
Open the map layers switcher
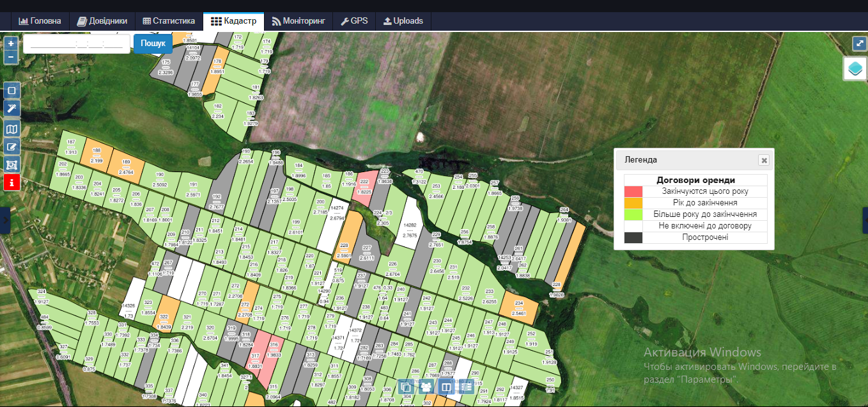coord(855,68)
